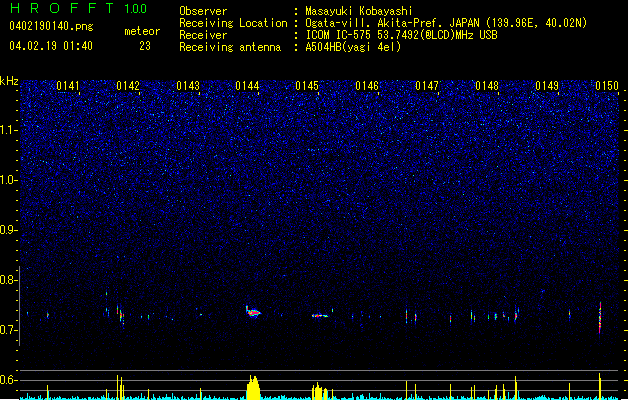Click the meteor label
629x400 pixels.
[x=142, y=31]
